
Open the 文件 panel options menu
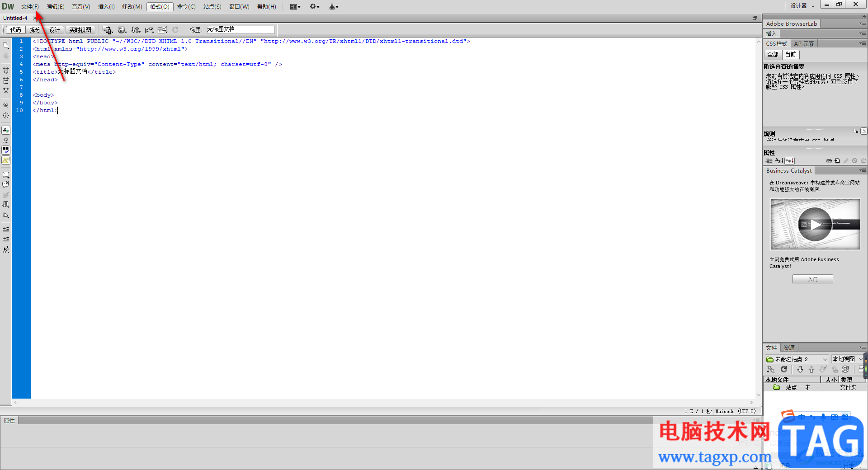point(863,348)
